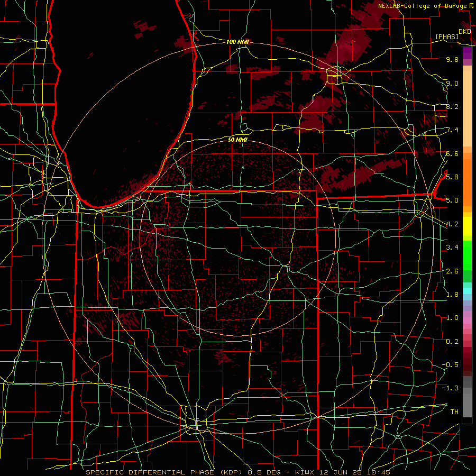The height and width of the screenshot is (476, 476).
Task: Pick the pale peach segment of color bar
Action: point(467,108)
